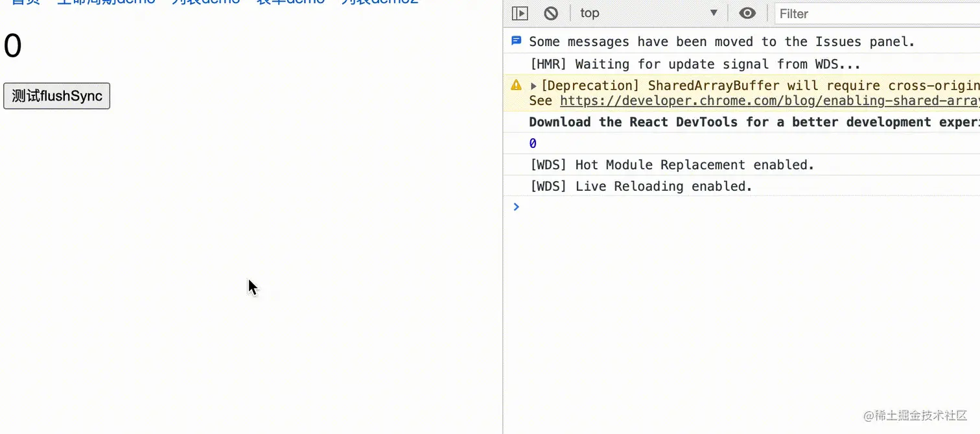Click the yellow deprecation warning icon
This screenshot has width=980, height=434.
(517, 85)
